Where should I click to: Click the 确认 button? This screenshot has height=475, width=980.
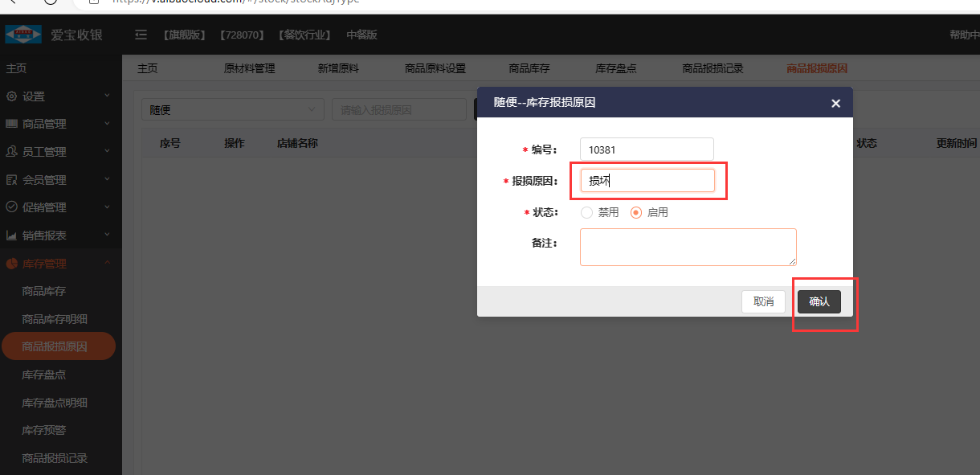tap(819, 301)
